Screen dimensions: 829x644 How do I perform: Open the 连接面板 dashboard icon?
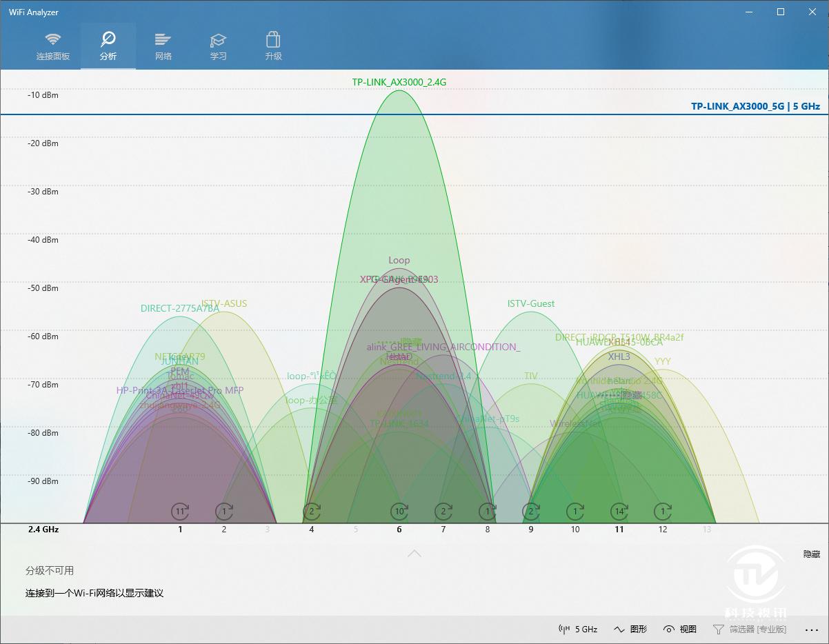(x=53, y=39)
